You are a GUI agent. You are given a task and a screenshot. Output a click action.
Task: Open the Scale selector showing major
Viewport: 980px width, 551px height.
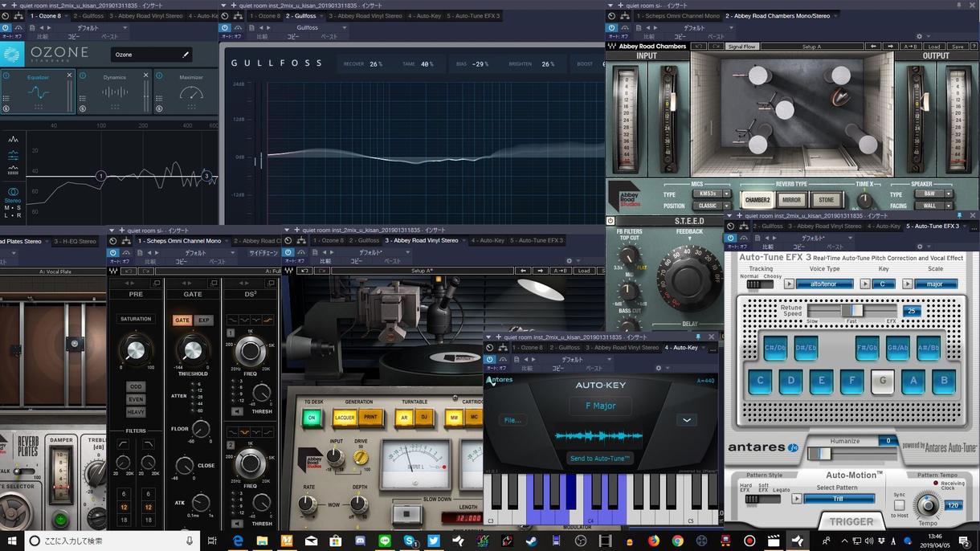click(x=935, y=284)
